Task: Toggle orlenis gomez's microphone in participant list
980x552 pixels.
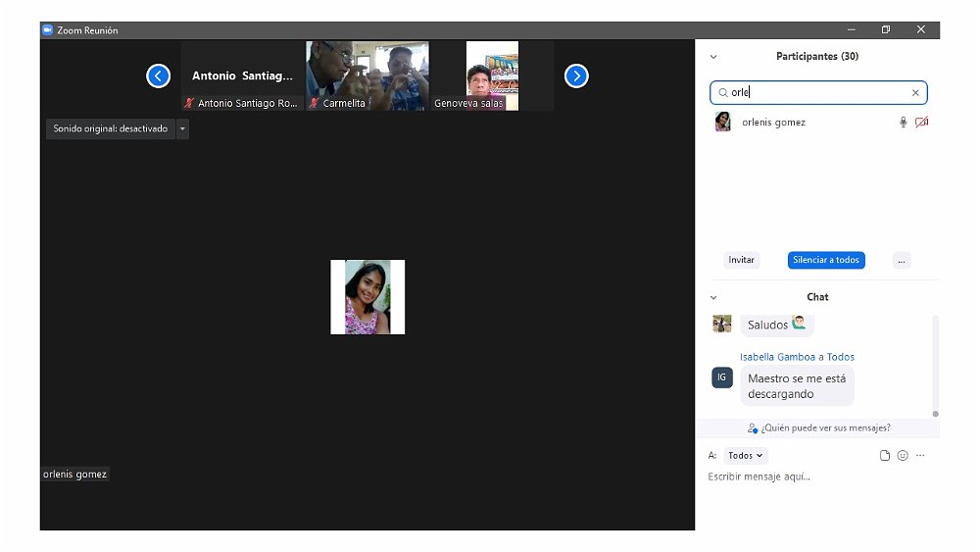Action: point(903,123)
